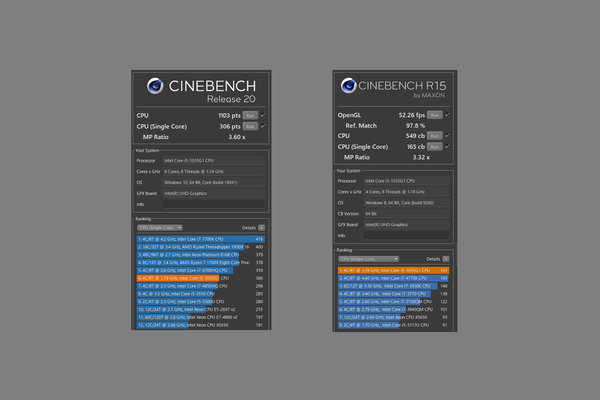Click the 52.26 fps OpenGL score
The image size is (600, 400).
[412, 115]
